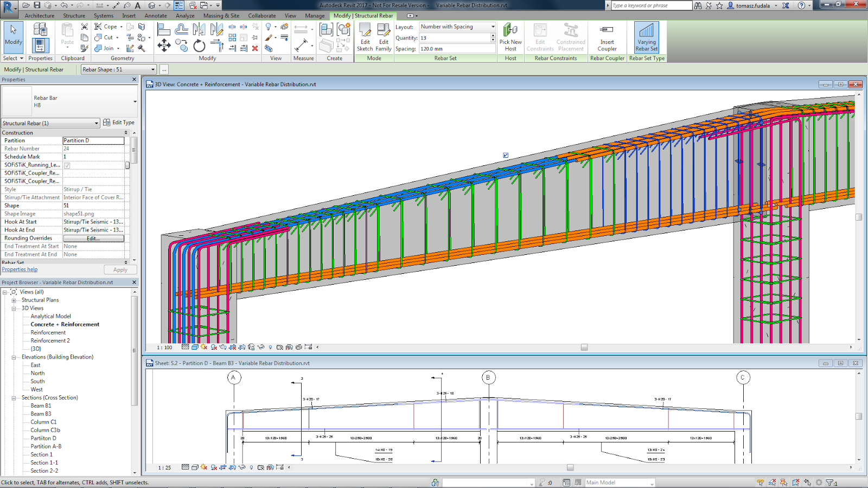
Task: Open the Collaborate ribbon tab
Action: [262, 16]
